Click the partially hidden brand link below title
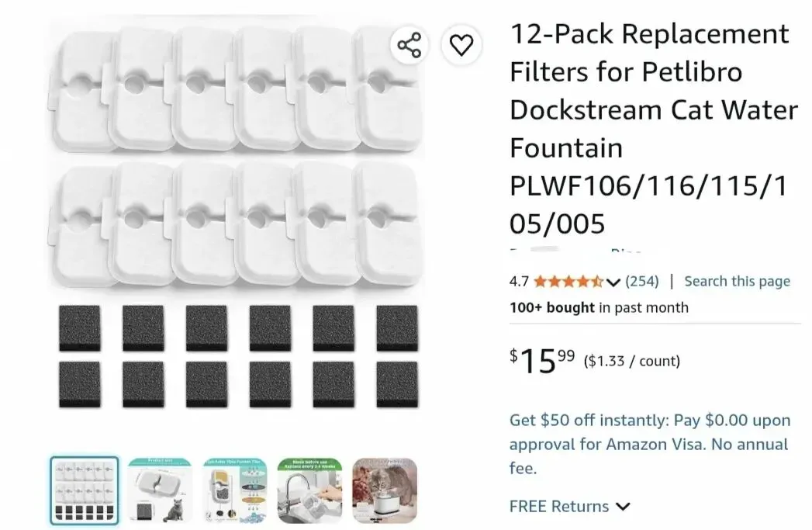This screenshot has height=530, width=812. pos(576,250)
